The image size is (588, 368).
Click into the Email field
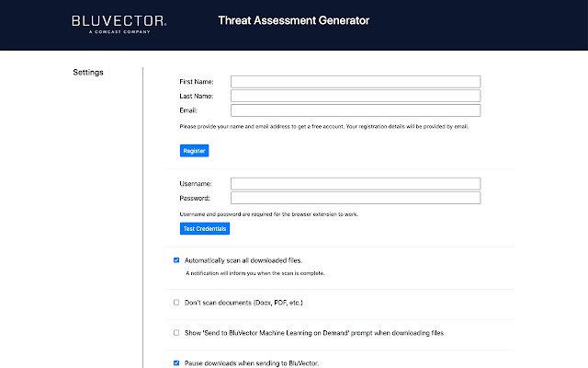(x=356, y=110)
